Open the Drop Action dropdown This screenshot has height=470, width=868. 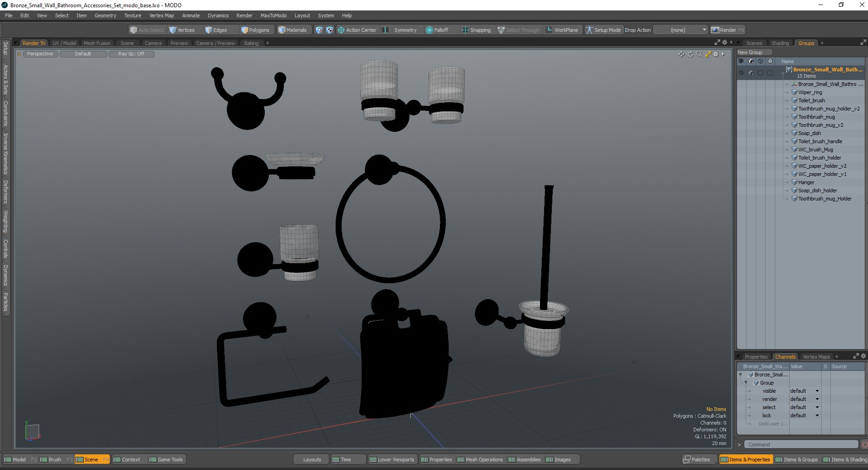[681, 30]
